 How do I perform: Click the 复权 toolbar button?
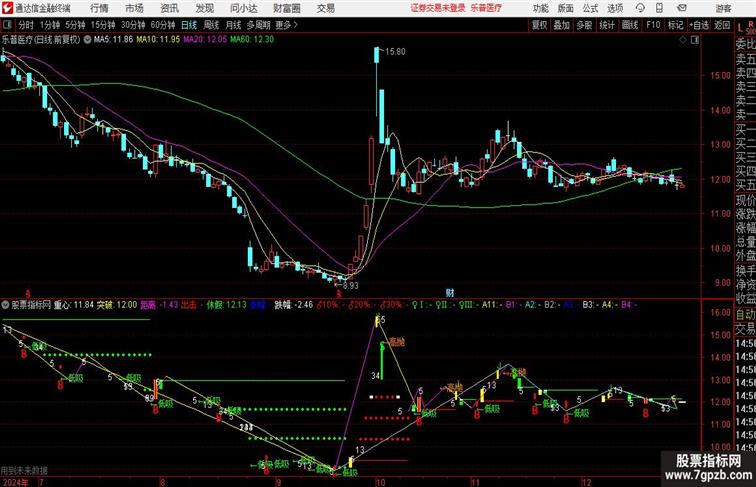click(539, 25)
